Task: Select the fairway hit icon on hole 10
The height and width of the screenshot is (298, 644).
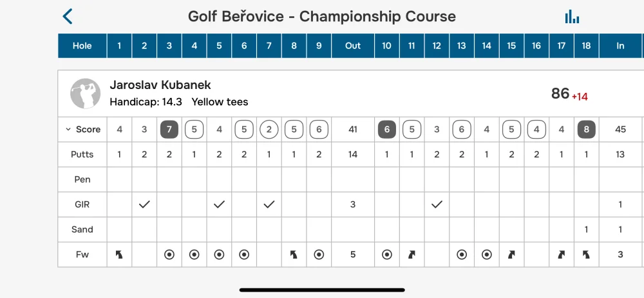Action: click(386, 255)
